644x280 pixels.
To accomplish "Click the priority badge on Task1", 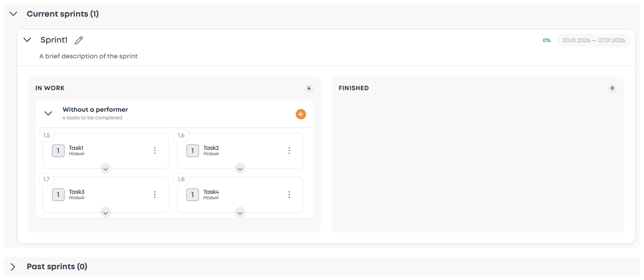I will click(58, 151).
